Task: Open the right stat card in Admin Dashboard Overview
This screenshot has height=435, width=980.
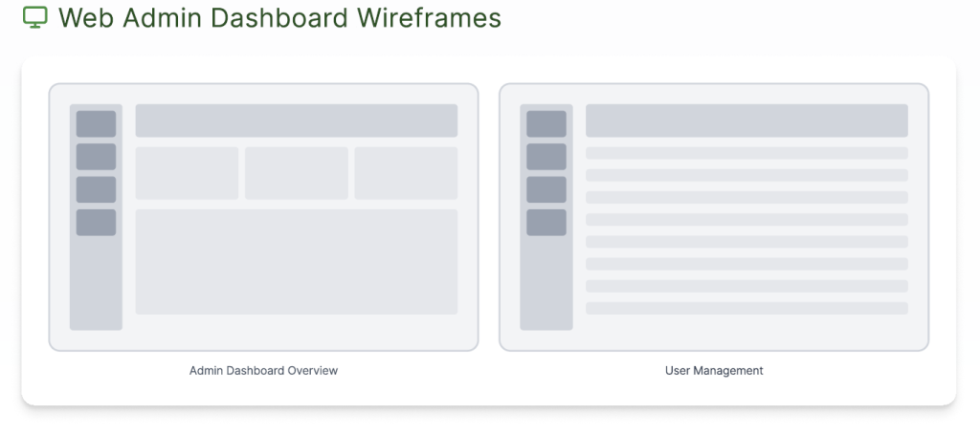Action: pyautogui.click(x=406, y=173)
